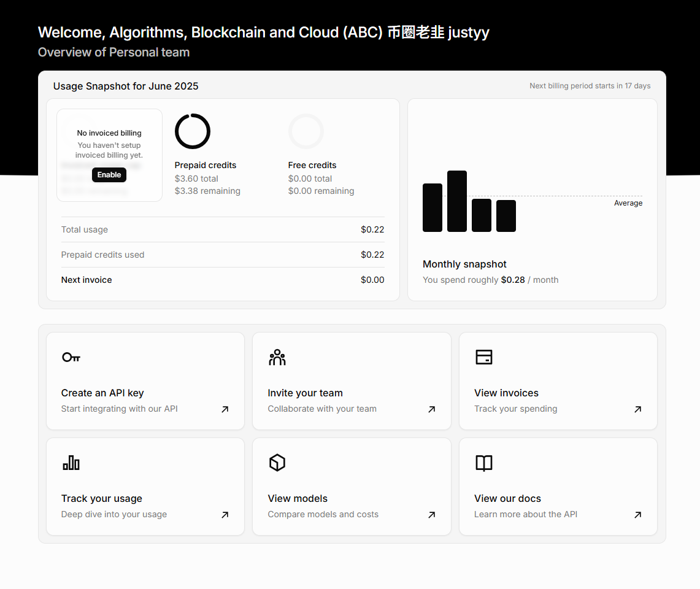Open arrow beside Start integrating with our API
This screenshot has width=700, height=589.
point(225,409)
